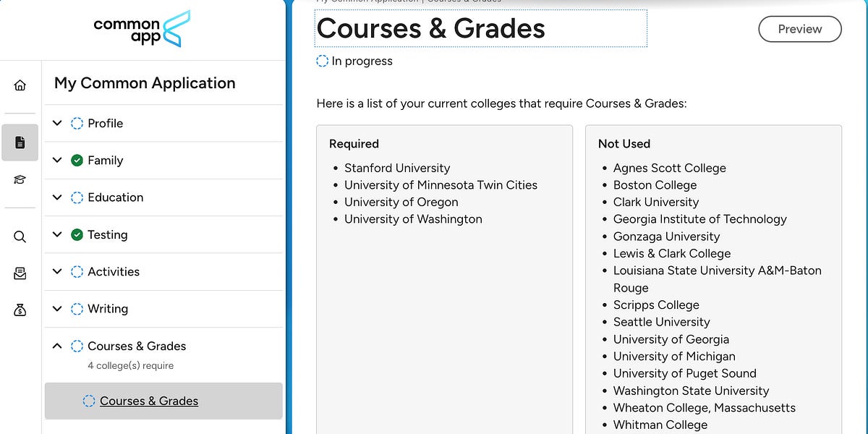Expand the Profile section
The height and width of the screenshot is (434, 868).
pos(57,123)
